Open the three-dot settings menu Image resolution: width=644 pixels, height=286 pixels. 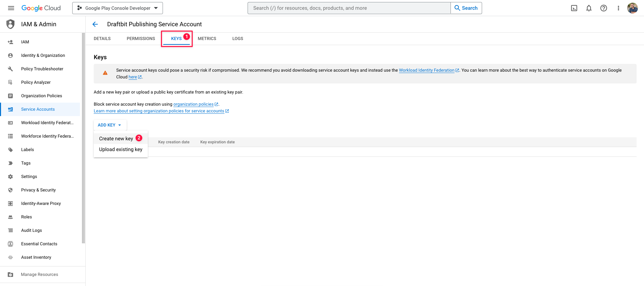[618, 8]
